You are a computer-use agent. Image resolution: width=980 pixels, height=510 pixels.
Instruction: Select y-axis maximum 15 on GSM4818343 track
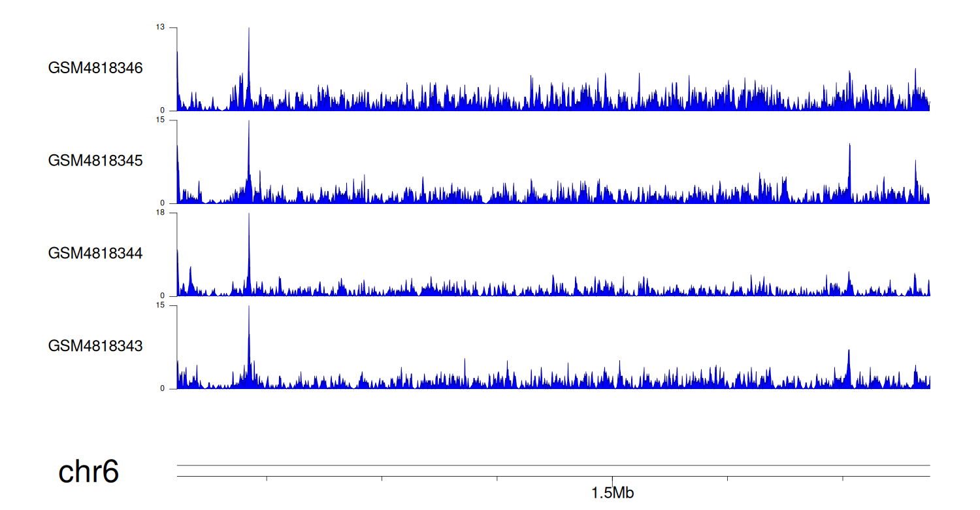pyautogui.click(x=160, y=306)
